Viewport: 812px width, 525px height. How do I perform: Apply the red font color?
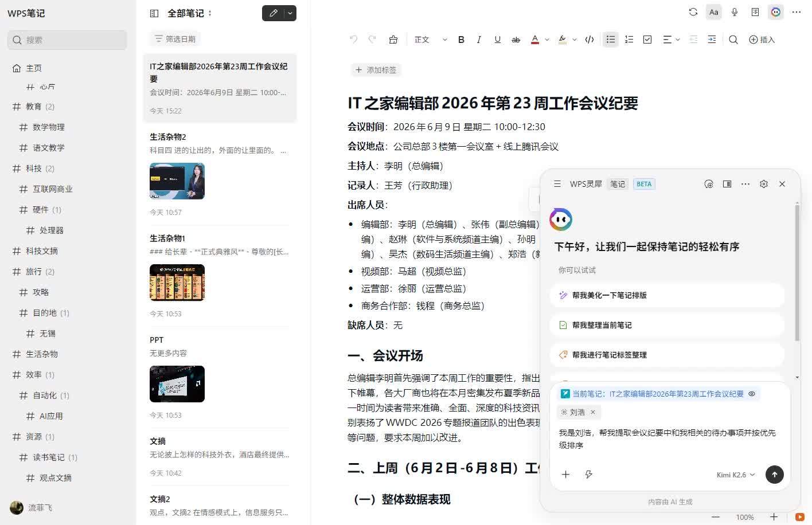click(x=535, y=40)
